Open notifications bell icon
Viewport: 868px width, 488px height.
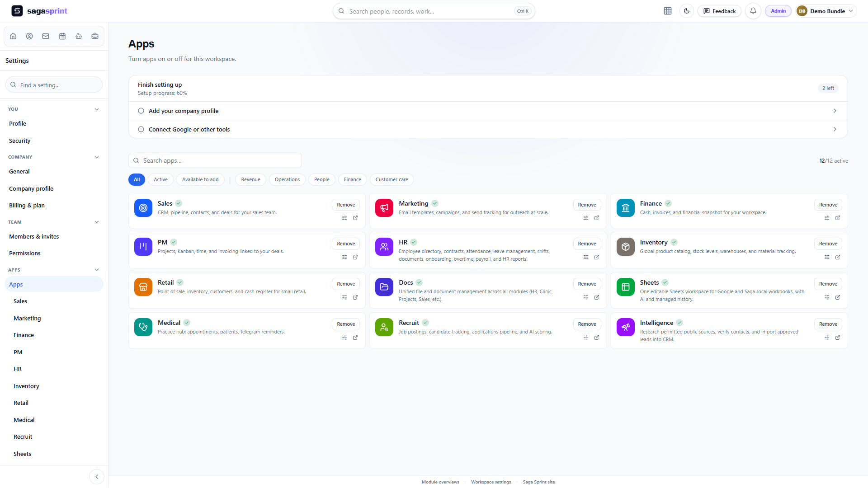click(753, 11)
